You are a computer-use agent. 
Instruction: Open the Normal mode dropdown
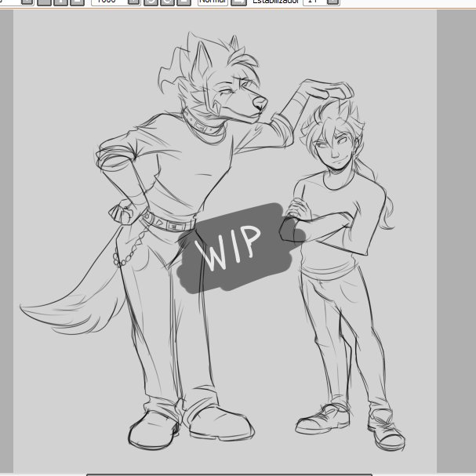click(x=213, y=2)
